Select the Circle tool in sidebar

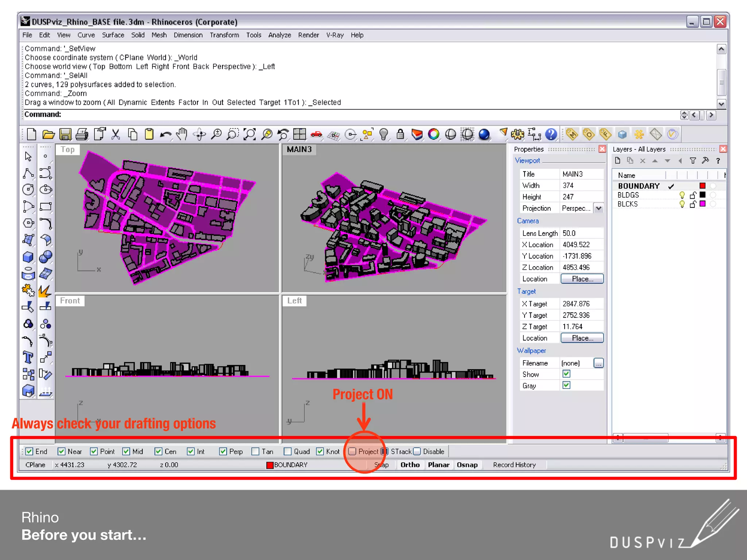28,190
